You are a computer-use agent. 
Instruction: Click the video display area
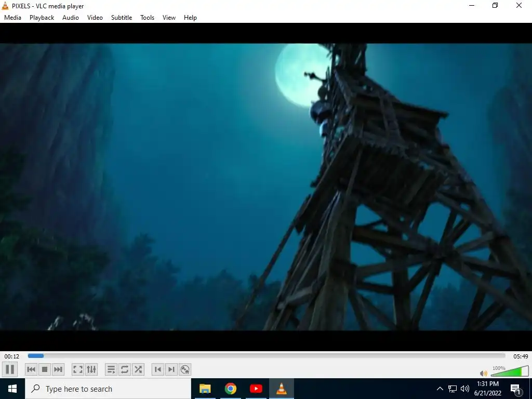pyautogui.click(x=266, y=187)
